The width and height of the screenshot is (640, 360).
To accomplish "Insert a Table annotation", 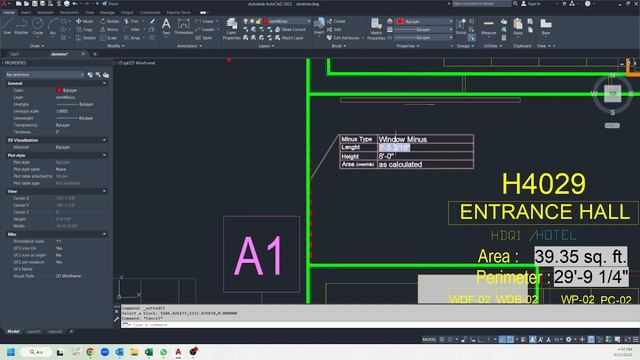I will 204,38.
